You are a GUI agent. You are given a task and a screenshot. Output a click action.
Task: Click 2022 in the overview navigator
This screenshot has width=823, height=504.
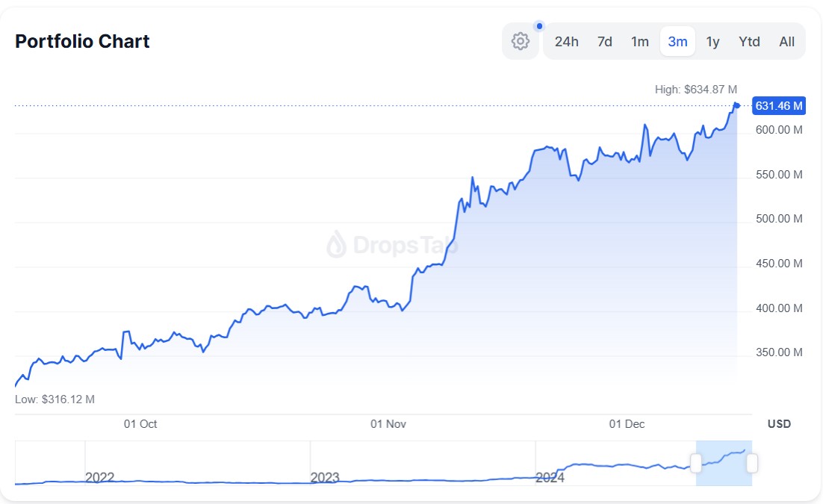99,478
